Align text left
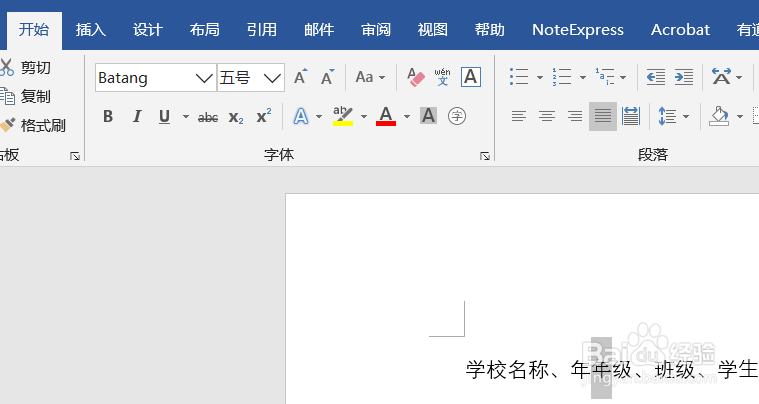Viewport: 759px width, 404px height. 519,116
